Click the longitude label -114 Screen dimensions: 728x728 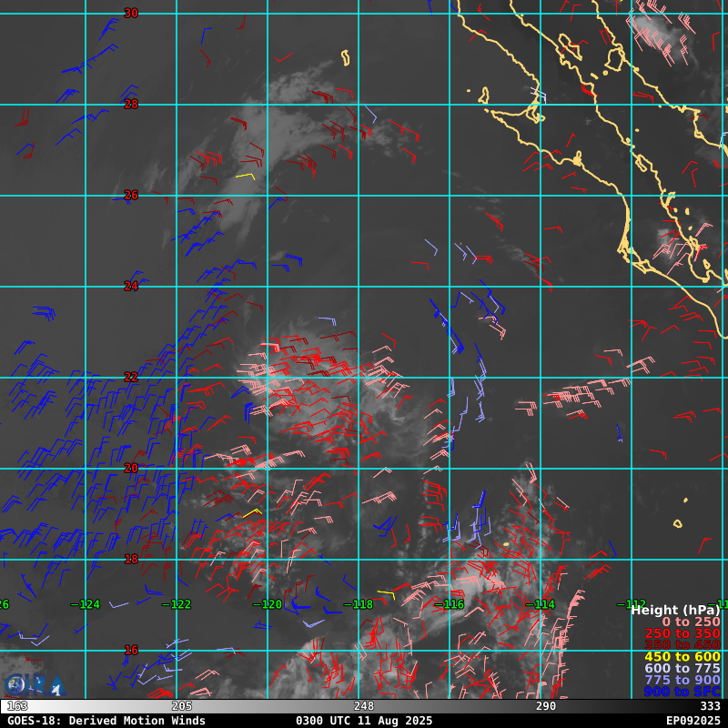click(x=541, y=604)
